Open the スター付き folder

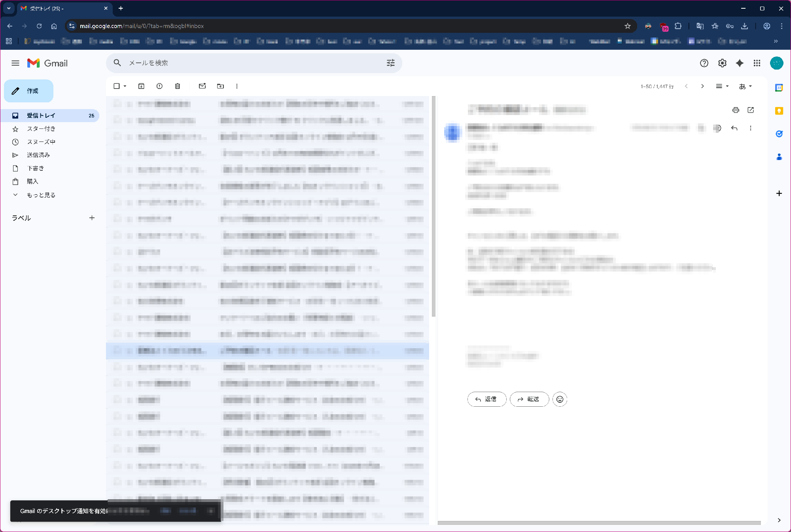(41, 129)
